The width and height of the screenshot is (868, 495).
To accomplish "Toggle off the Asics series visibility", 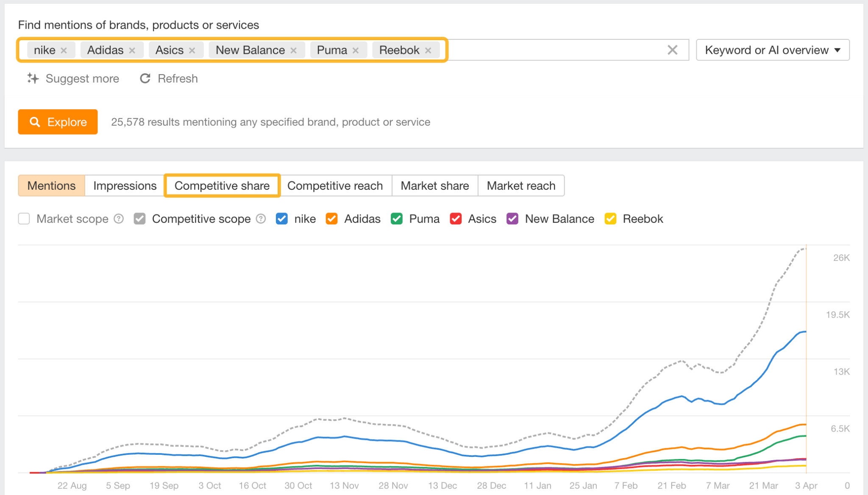I will tap(456, 218).
